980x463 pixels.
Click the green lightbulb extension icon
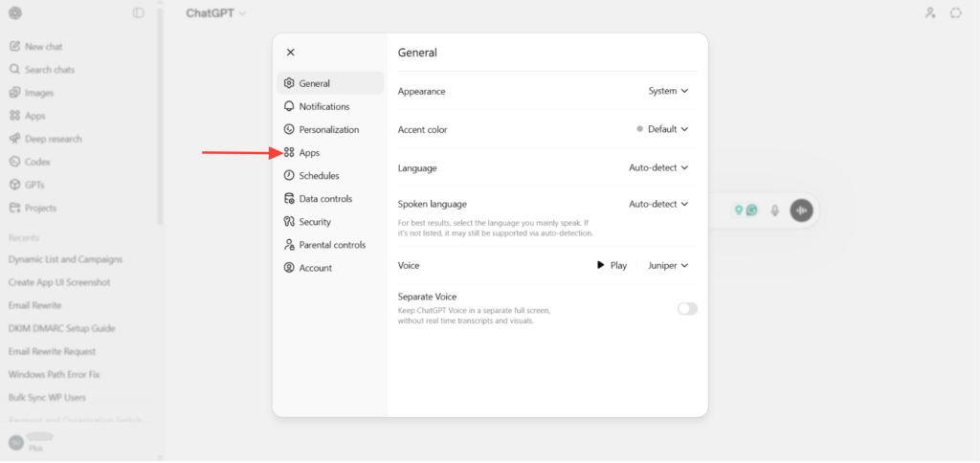click(x=739, y=210)
